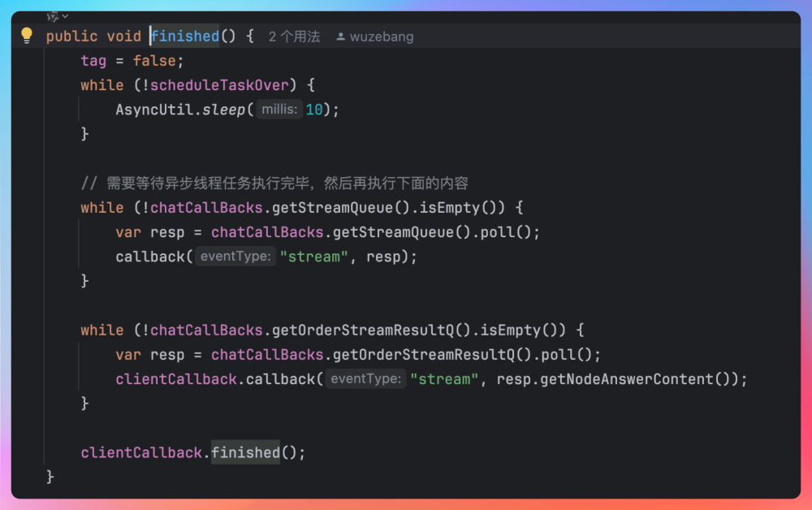This screenshot has height=510, width=812.
Task: Click the scheduleTaskOver variable
Action: (x=219, y=85)
